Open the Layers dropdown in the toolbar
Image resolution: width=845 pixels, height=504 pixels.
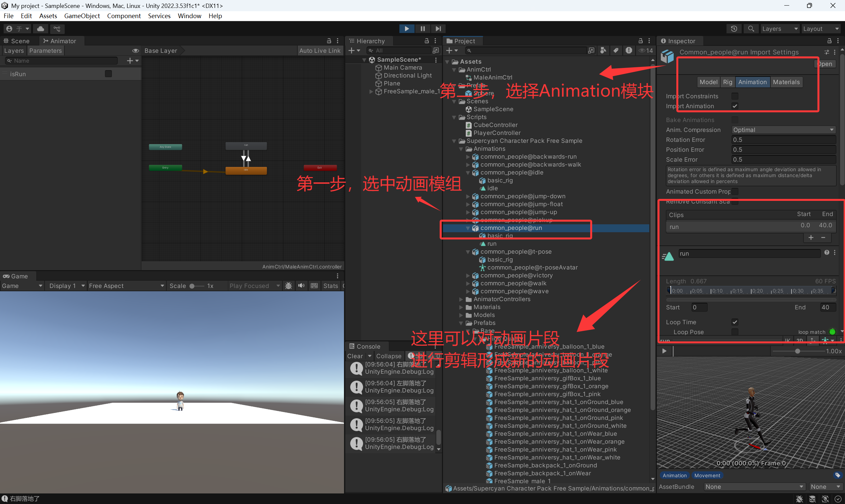click(779, 29)
